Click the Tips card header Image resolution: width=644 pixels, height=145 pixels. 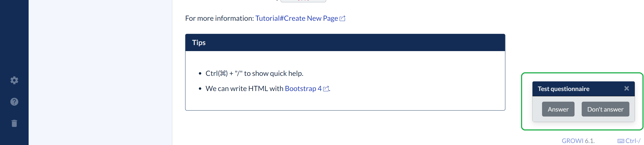point(345,43)
